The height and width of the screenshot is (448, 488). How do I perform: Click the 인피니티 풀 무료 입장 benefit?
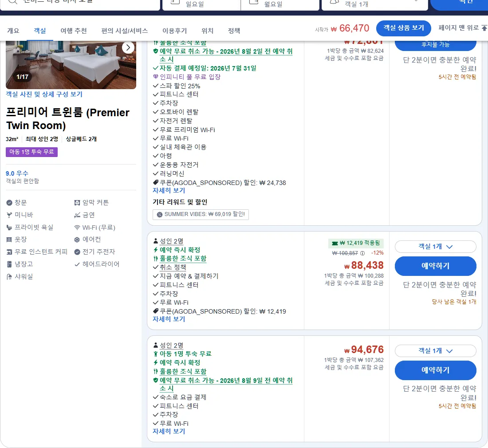click(190, 77)
